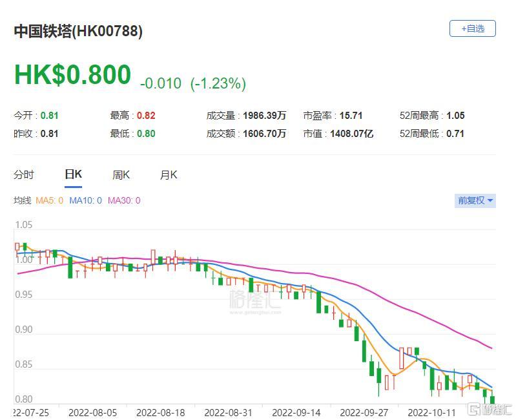
Task: Switch to 分时 chart tab
Action: [x=24, y=174]
